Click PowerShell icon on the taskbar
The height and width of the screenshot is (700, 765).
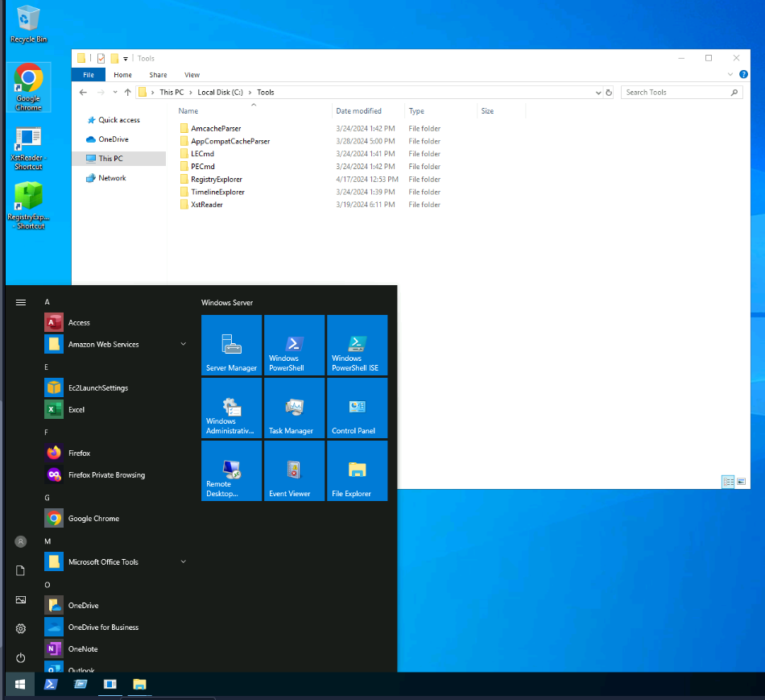50,685
